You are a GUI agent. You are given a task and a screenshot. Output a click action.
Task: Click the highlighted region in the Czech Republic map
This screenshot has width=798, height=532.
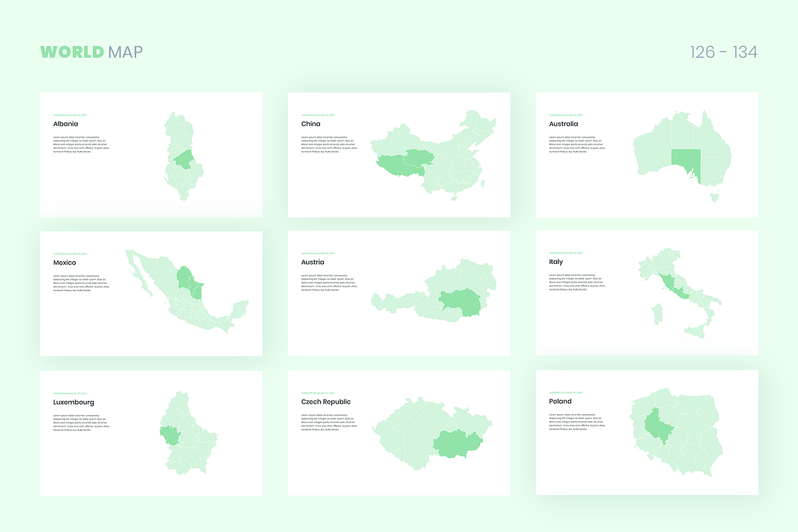point(458,443)
